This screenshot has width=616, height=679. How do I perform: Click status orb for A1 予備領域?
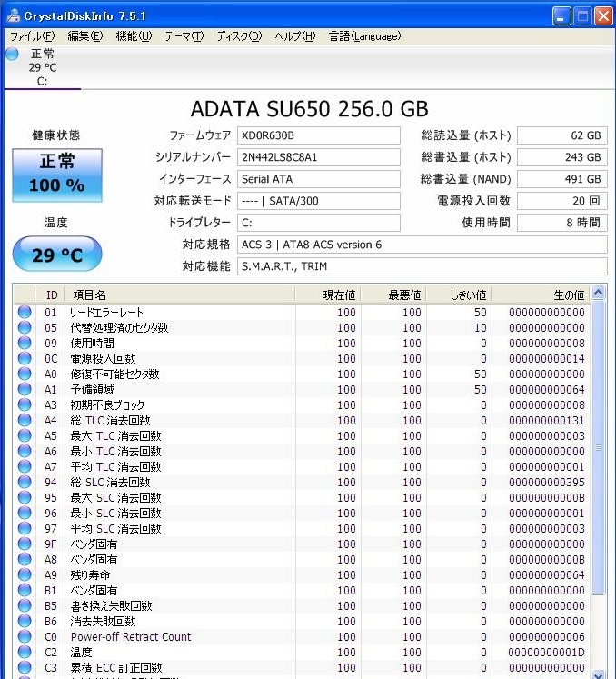tap(25, 389)
